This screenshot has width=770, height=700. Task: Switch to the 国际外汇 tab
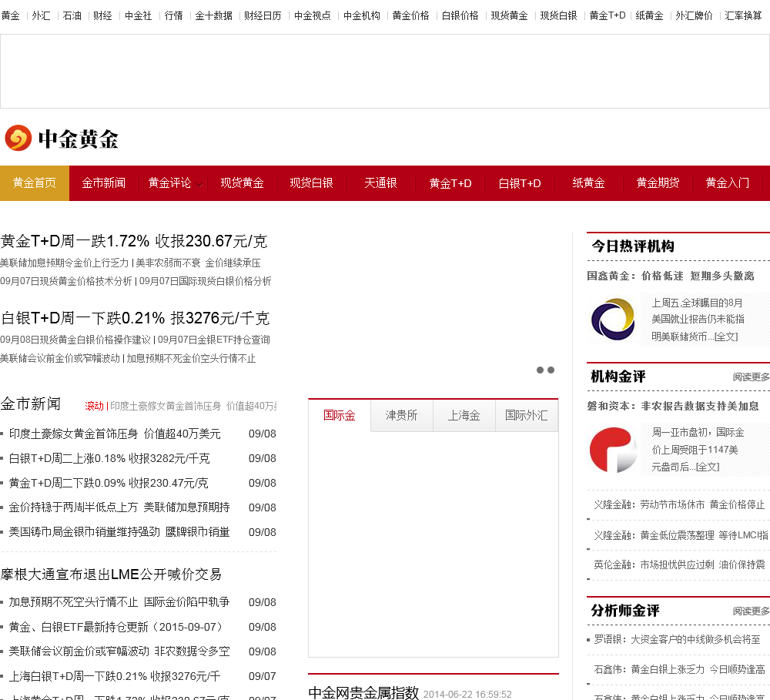click(527, 416)
